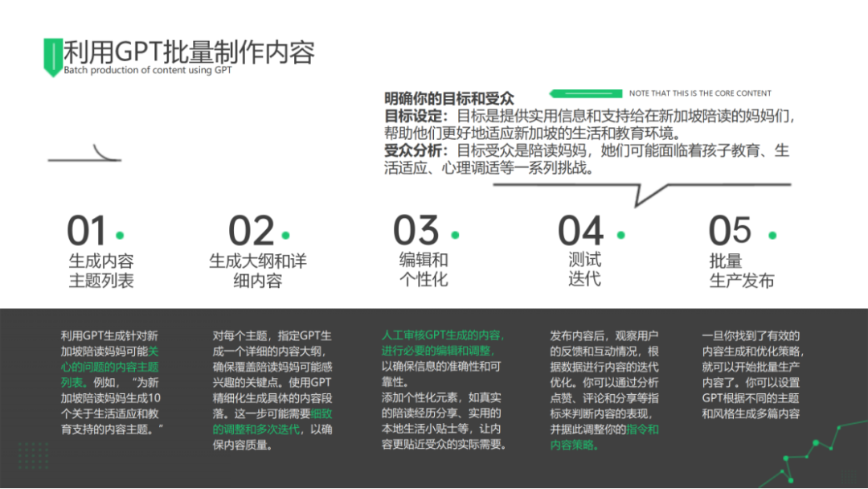868x489 pixels.
Task: Click the number '01'
Action: (86, 230)
